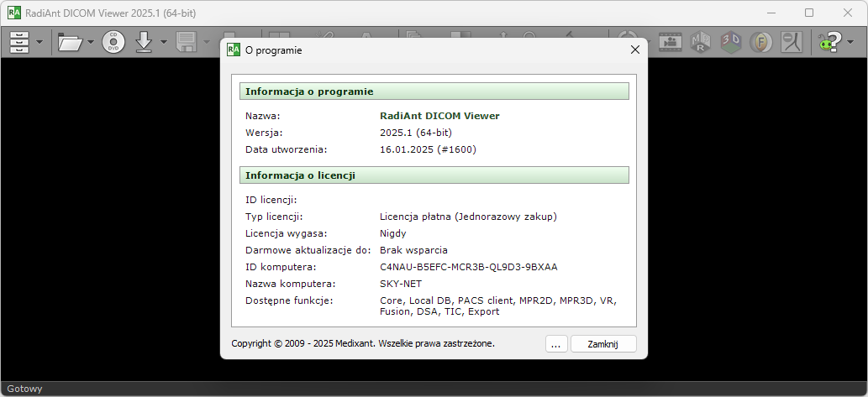Expand the open folder dropdown arrow
The width and height of the screenshot is (868, 397).
(91, 42)
